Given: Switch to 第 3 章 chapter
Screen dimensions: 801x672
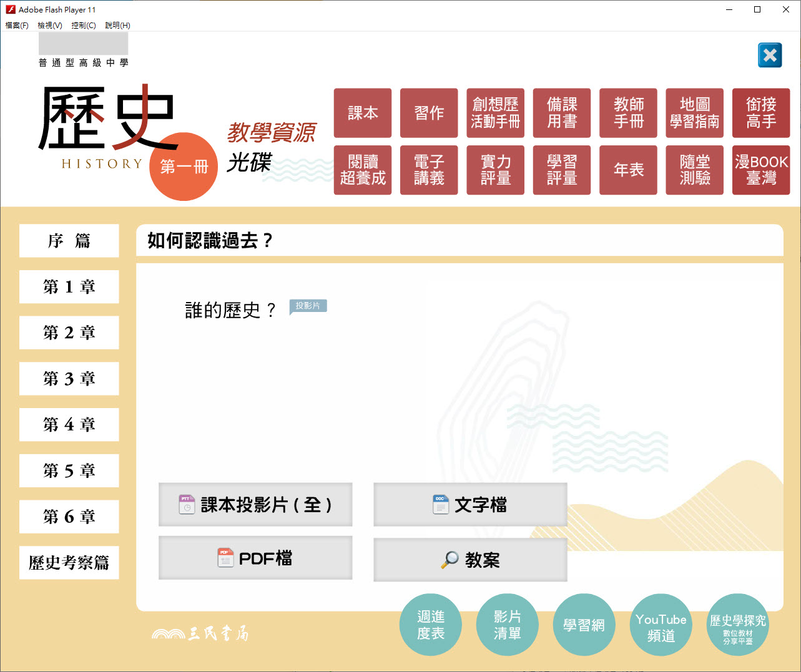Looking at the screenshot, I should click(x=69, y=379).
